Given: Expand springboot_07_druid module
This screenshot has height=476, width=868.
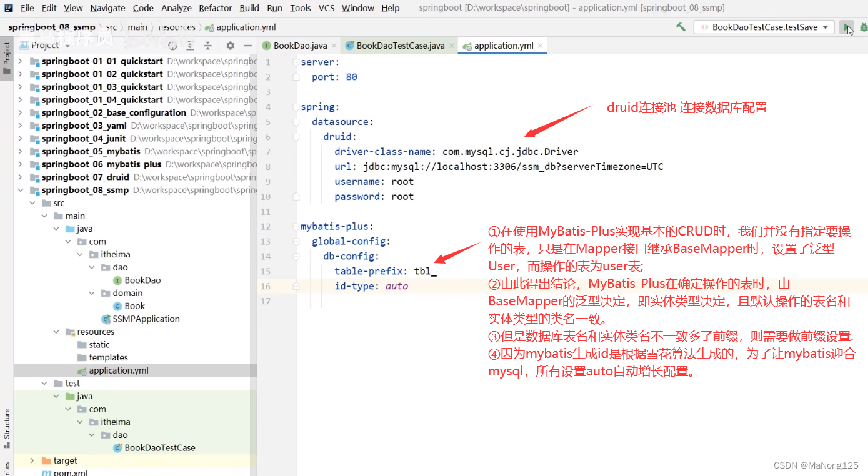Looking at the screenshot, I should click(20, 177).
